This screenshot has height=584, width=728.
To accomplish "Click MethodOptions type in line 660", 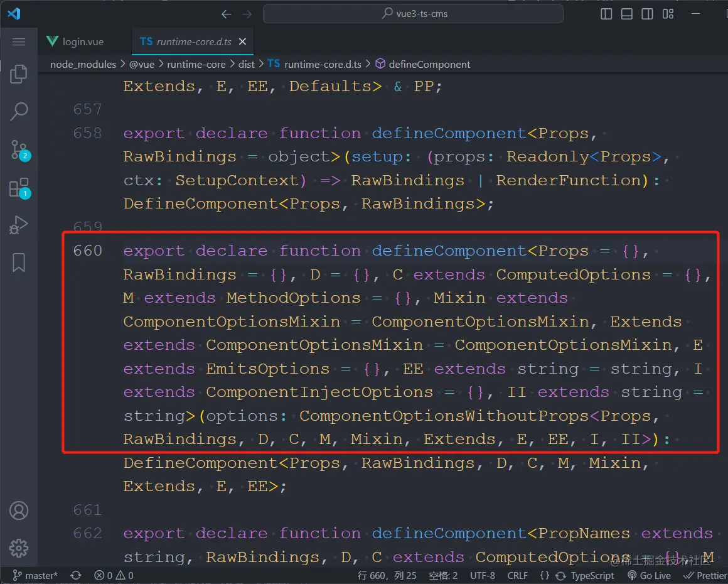I will 294,298.
